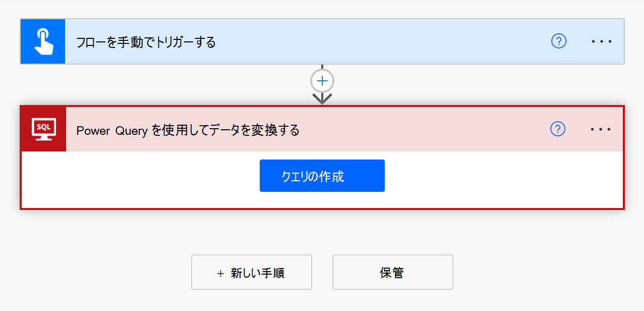Image resolution: width=644 pixels, height=311 pixels.
Task: Open help for the manual trigger step
Action: coord(558,41)
